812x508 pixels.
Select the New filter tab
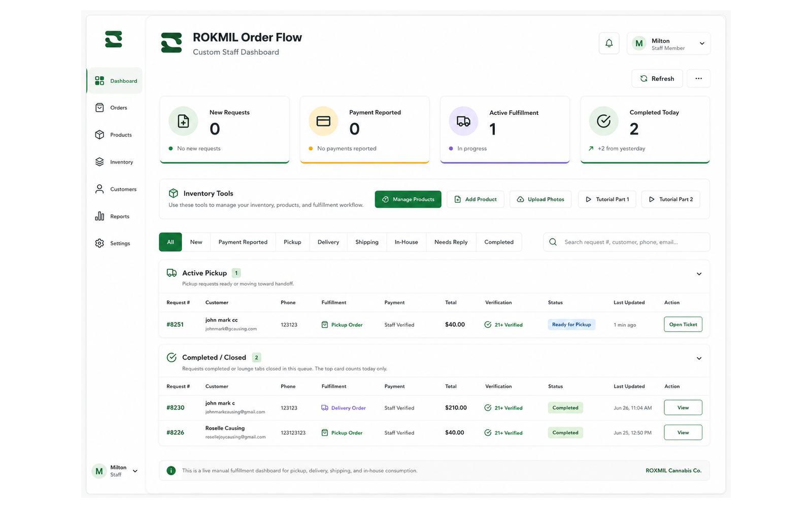tap(196, 242)
